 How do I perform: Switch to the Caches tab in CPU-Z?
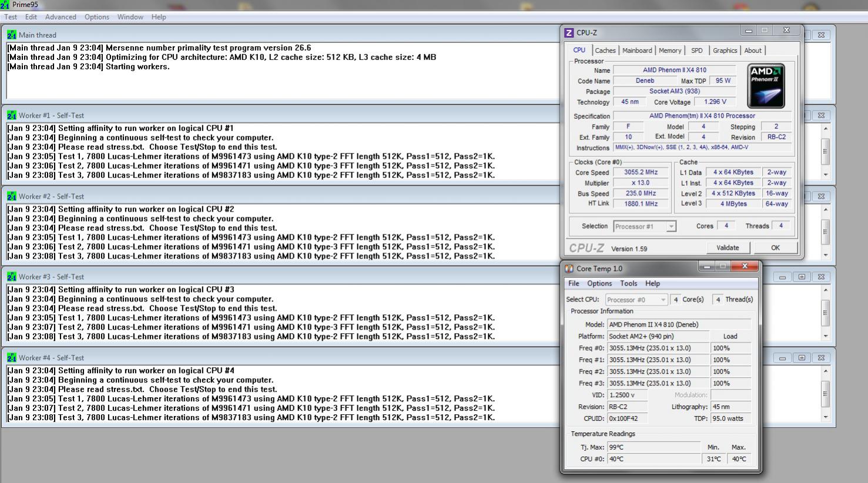(x=605, y=51)
